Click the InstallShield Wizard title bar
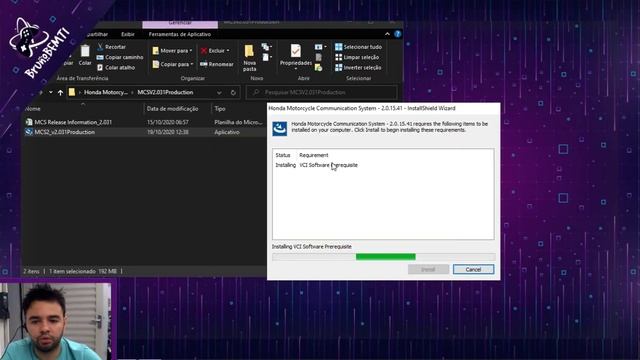This screenshot has height=360, width=640. pyautogui.click(x=383, y=108)
